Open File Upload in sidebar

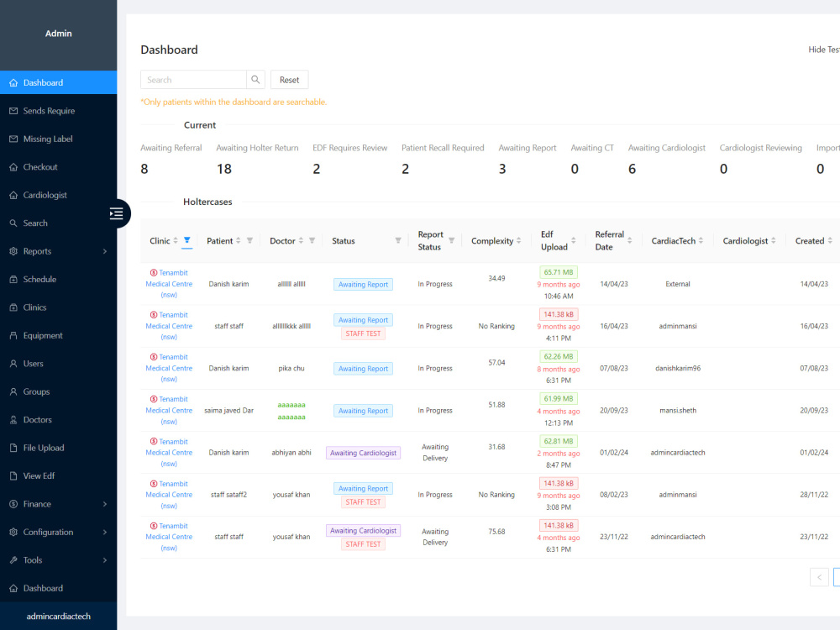[x=59, y=448]
